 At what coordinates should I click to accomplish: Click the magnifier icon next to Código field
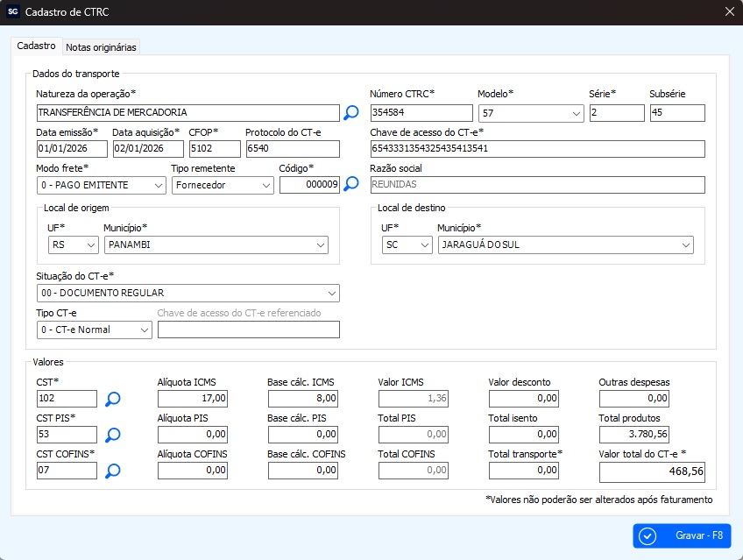tap(351, 184)
